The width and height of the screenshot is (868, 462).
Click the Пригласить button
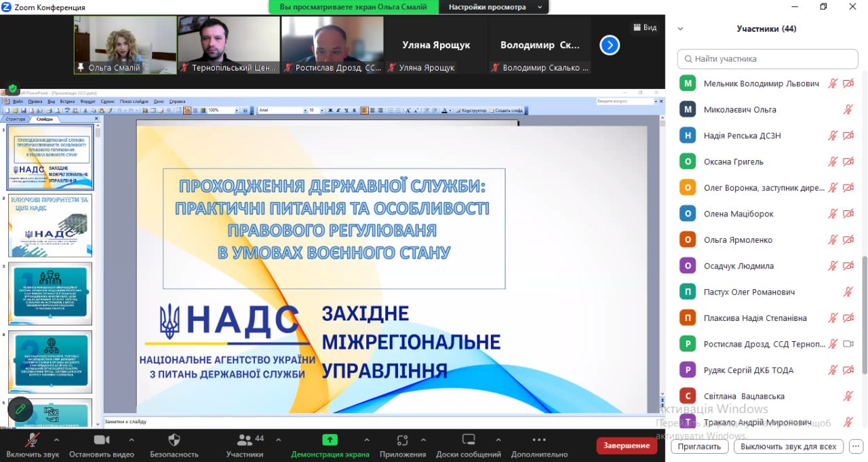[x=699, y=446]
